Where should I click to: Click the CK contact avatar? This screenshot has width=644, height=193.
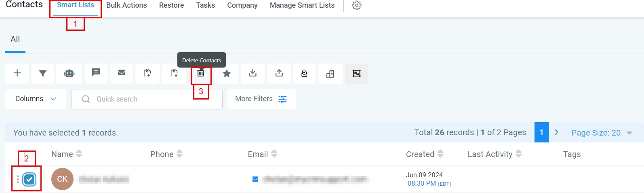pos(62,179)
